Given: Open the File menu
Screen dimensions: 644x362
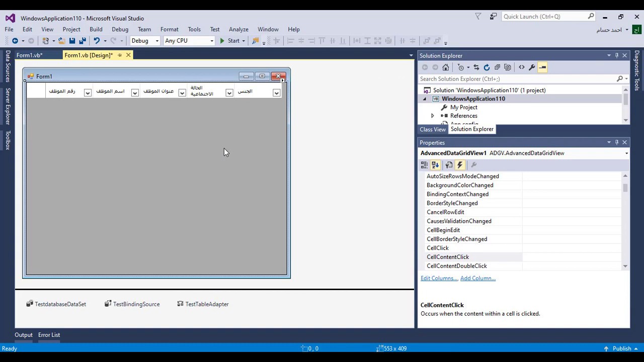Looking at the screenshot, I should (x=9, y=29).
